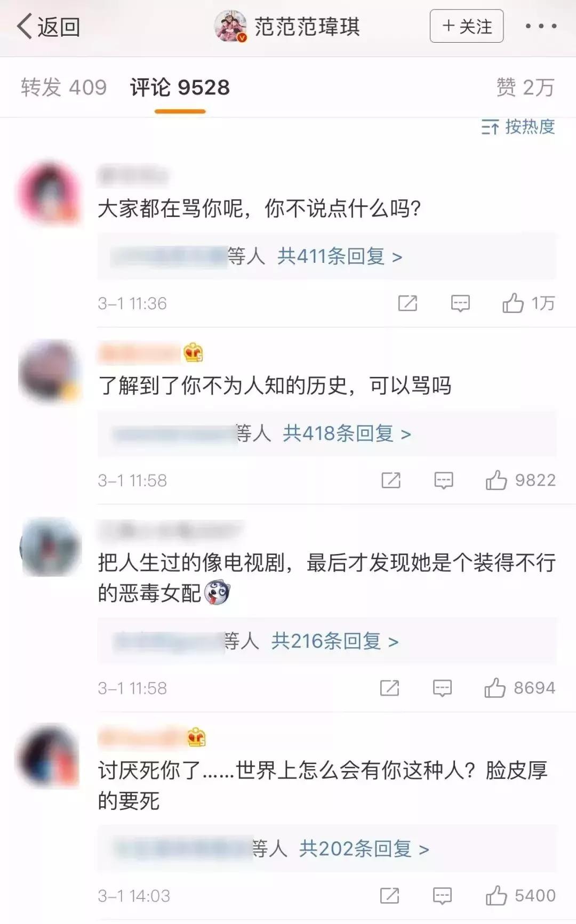
Task: Expand 共411条回复 replies
Action: point(340,256)
